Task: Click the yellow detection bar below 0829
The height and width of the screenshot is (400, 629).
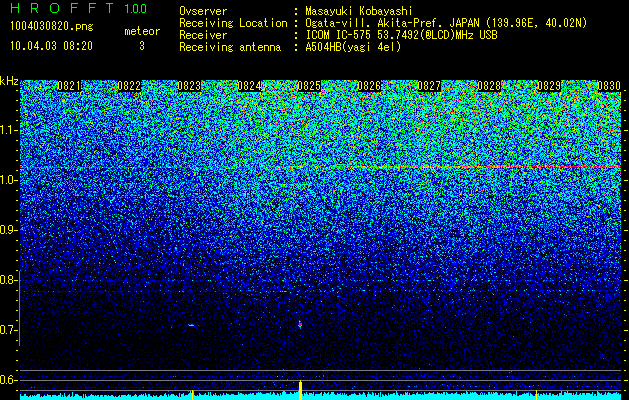Action: (x=536, y=394)
